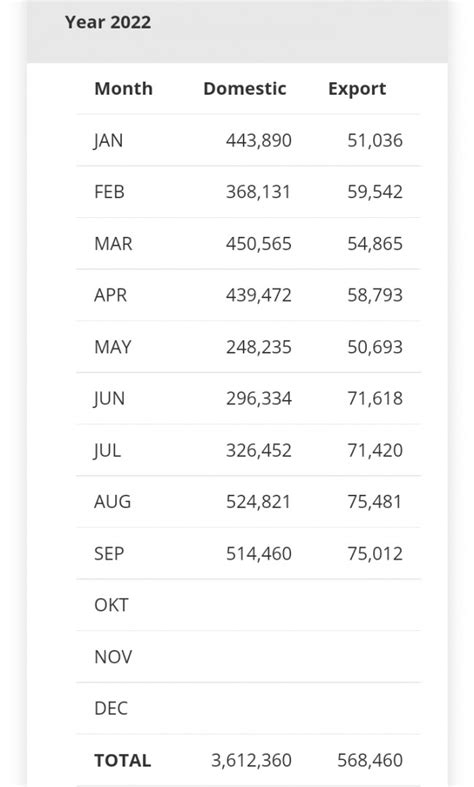Select the FEB row label
Screen dimensions: 474x787
(109, 192)
